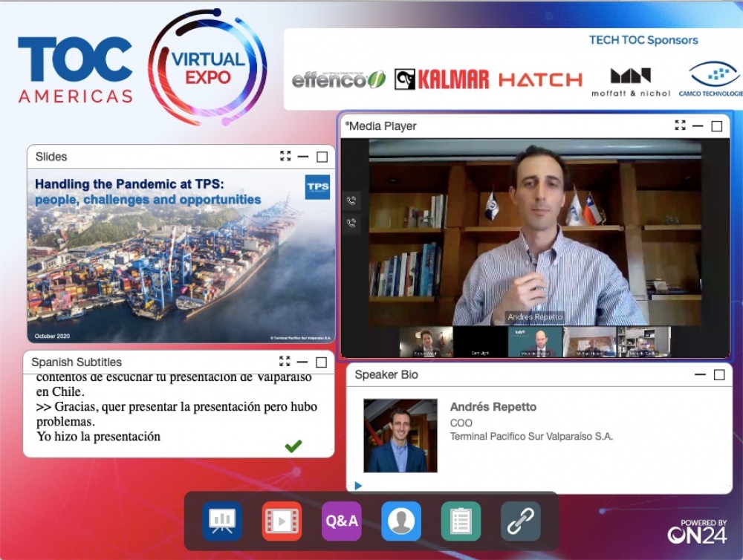Image resolution: width=743 pixels, height=560 pixels.
Task: Click the 'en Chile.' subtitle line
Action: coord(60,392)
